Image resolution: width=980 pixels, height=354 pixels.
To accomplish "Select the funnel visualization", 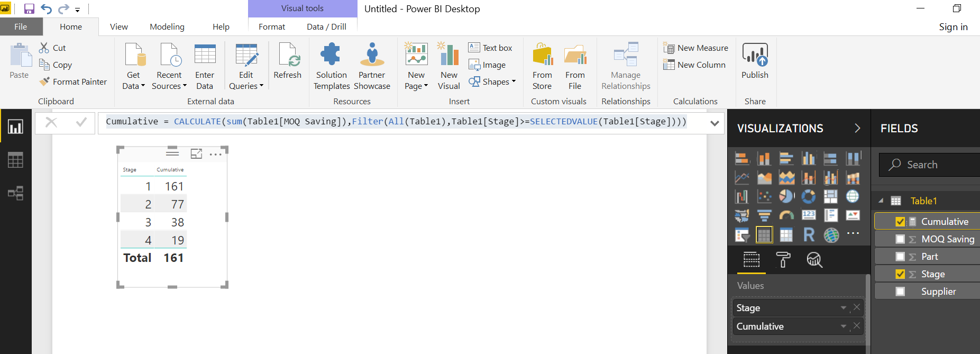I will 764,215.
